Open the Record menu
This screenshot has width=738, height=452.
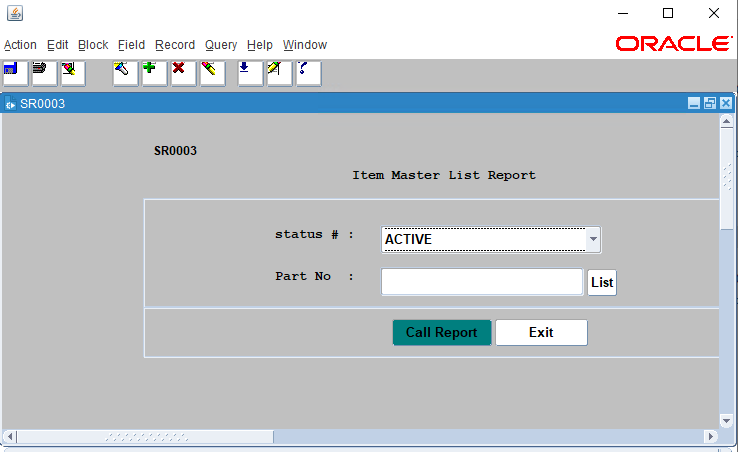pos(175,45)
